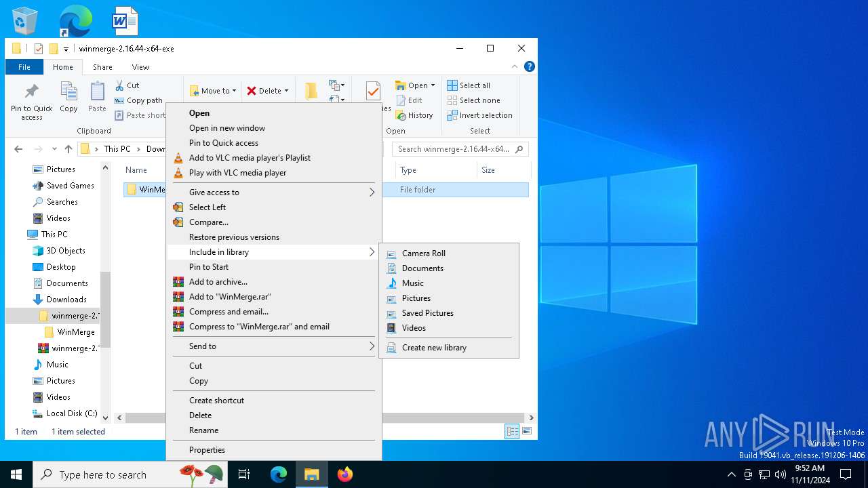Open Move to dropdown
Screen dimensions: 868x488
click(213, 91)
